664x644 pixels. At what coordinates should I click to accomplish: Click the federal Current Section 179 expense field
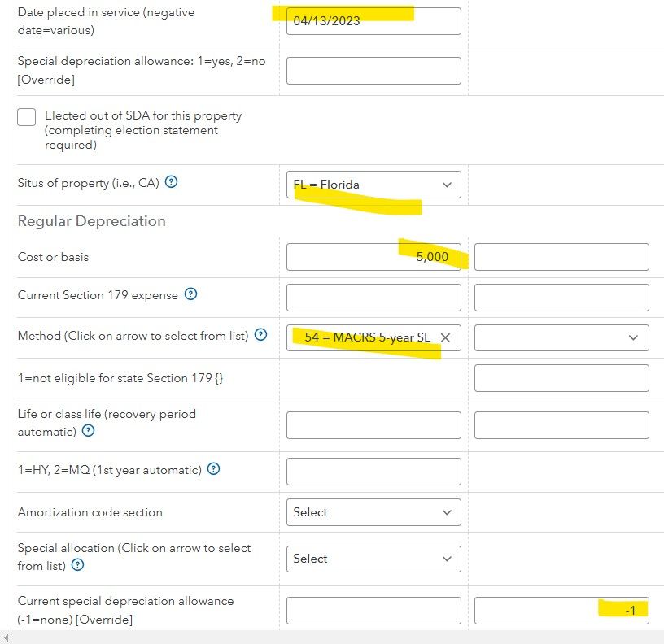point(373,298)
